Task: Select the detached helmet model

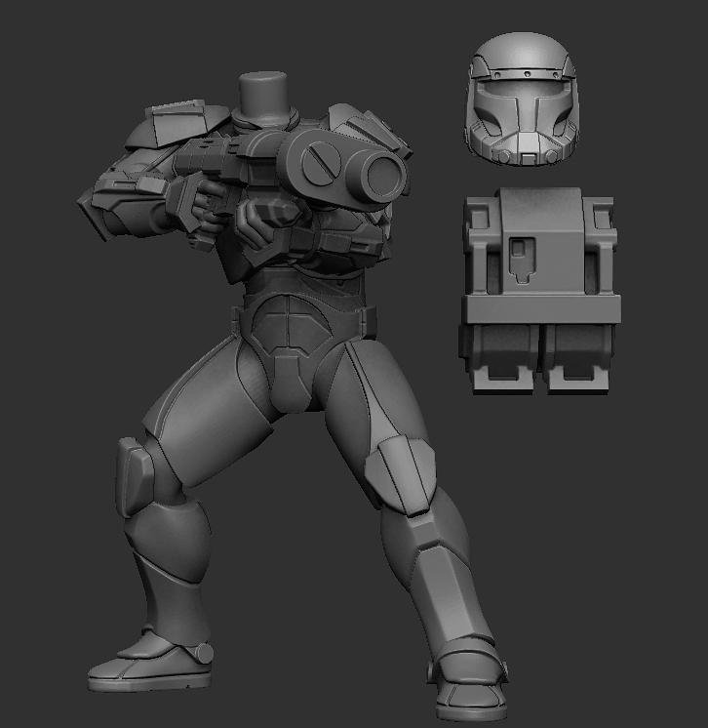Action: [523, 100]
